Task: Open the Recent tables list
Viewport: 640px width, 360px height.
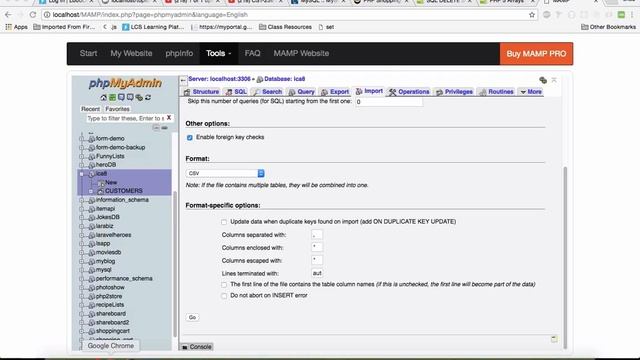Action: (x=90, y=109)
